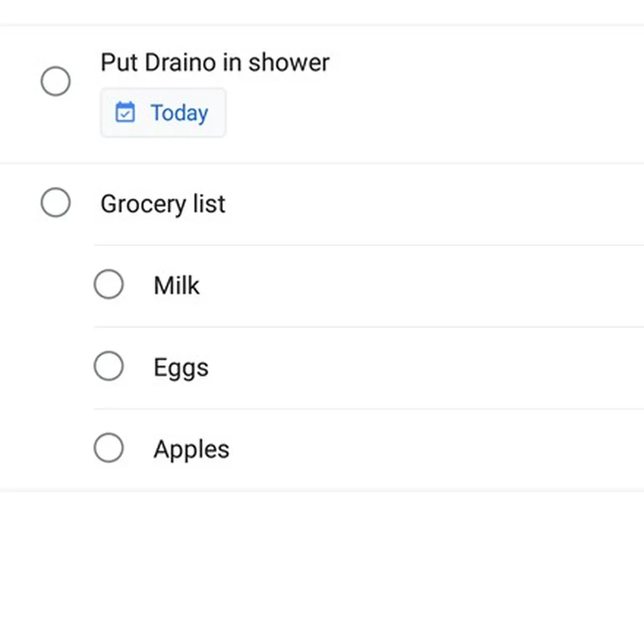This screenshot has width=644, height=644.
Task: Check off the Eggs subtask circle
Action: coord(109,367)
